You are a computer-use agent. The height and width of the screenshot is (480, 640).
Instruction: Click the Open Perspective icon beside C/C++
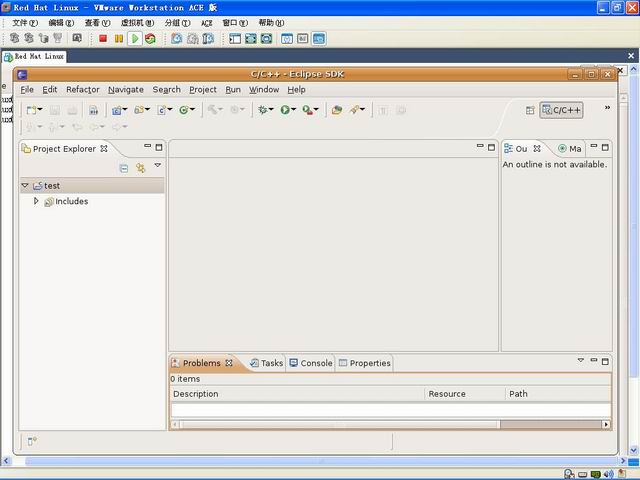[530, 110]
